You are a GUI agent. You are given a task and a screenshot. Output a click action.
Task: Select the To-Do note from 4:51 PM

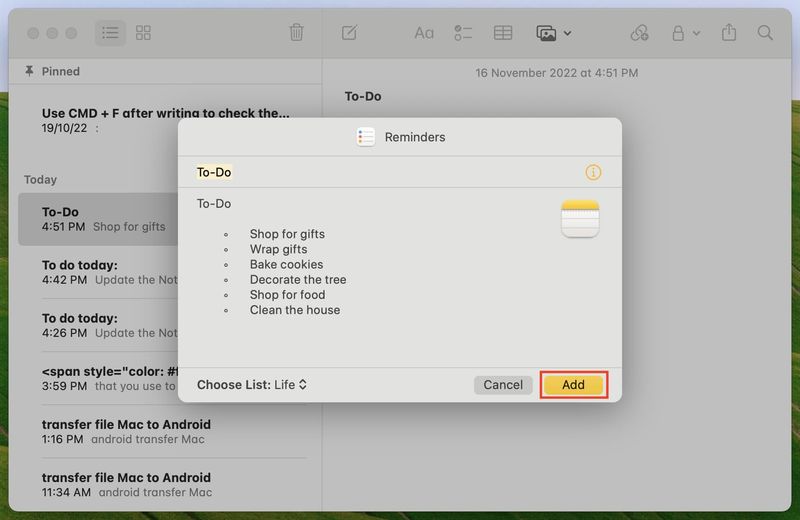(98, 219)
